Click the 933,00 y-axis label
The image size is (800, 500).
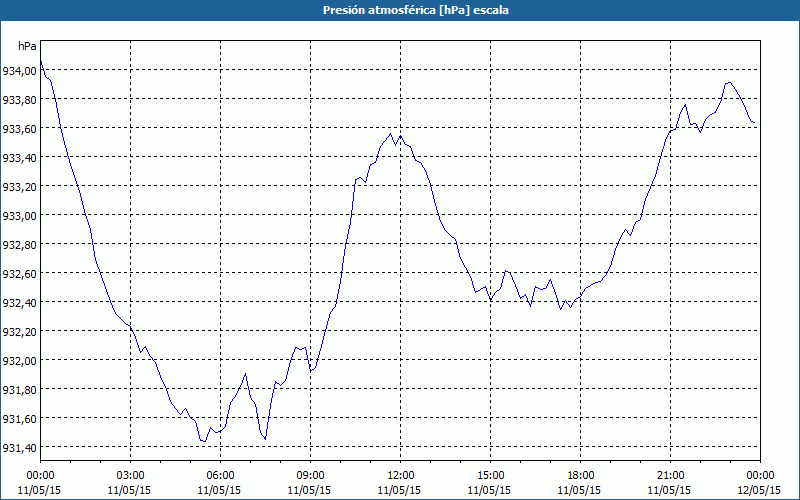[19, 215]
